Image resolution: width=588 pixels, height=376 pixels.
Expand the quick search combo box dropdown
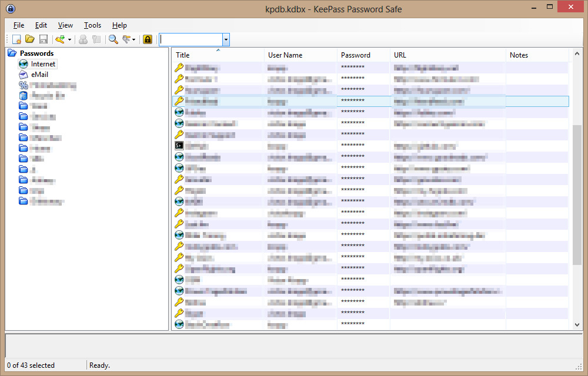226,39
